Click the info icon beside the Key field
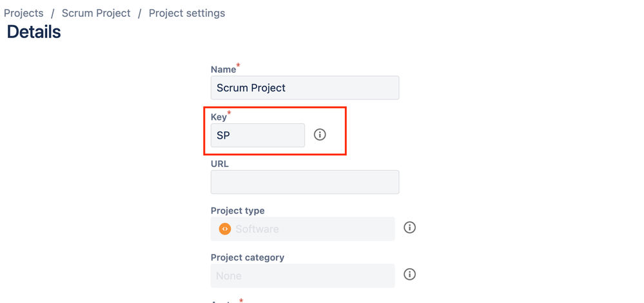Screen dimensions: 644x303 320,135
